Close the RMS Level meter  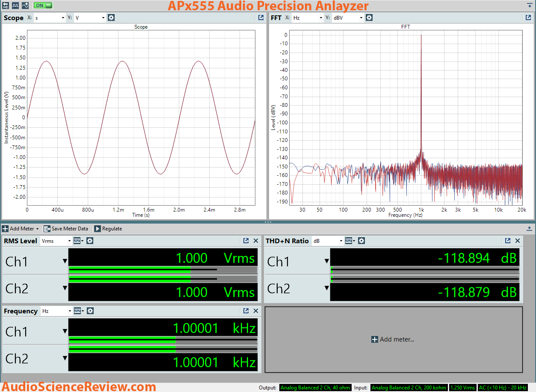click(256, 241)
